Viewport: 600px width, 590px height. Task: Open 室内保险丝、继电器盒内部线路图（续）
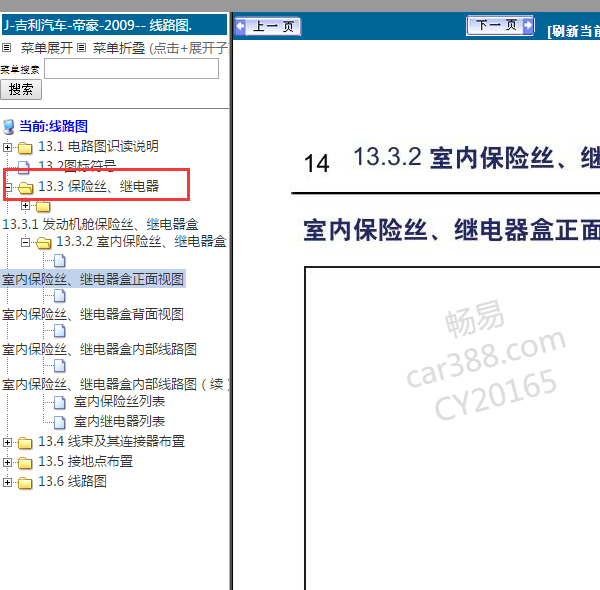click(x=116, y=384)
